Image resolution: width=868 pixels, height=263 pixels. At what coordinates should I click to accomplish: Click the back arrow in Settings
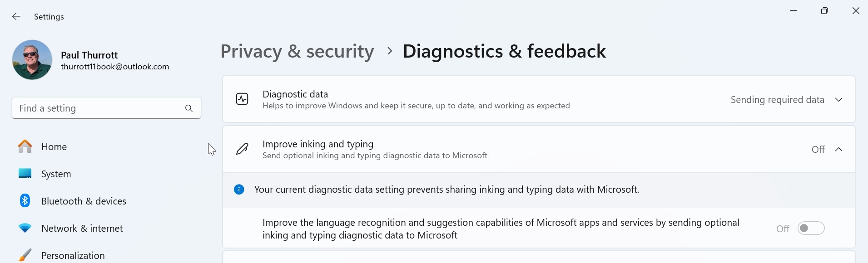pos(16,17)
